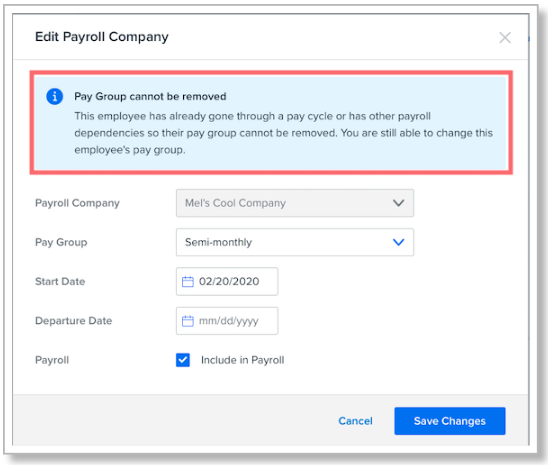The width and height of the screenshot is (548, 465).
Task: Expand the Payroll Company chevron arrow
Action: pos(398,203)
